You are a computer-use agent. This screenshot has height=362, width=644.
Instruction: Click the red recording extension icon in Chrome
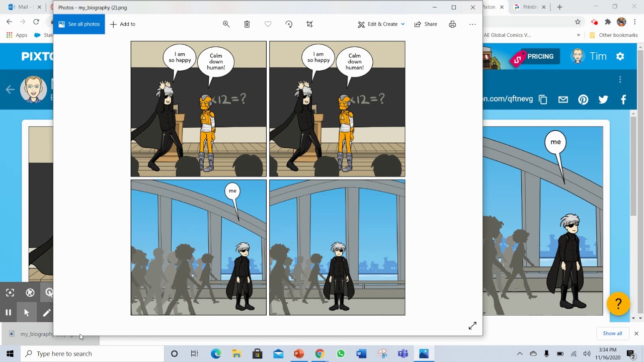(594, 22)
